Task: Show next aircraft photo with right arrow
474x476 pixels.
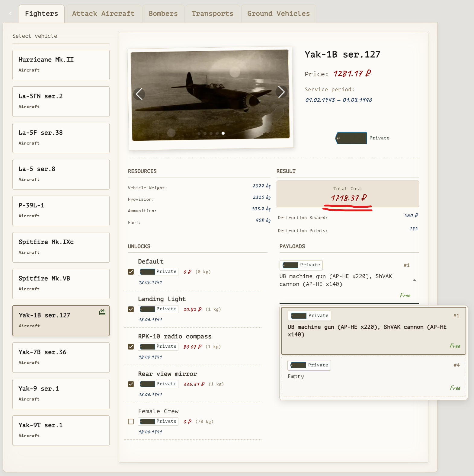Action: 281,92
